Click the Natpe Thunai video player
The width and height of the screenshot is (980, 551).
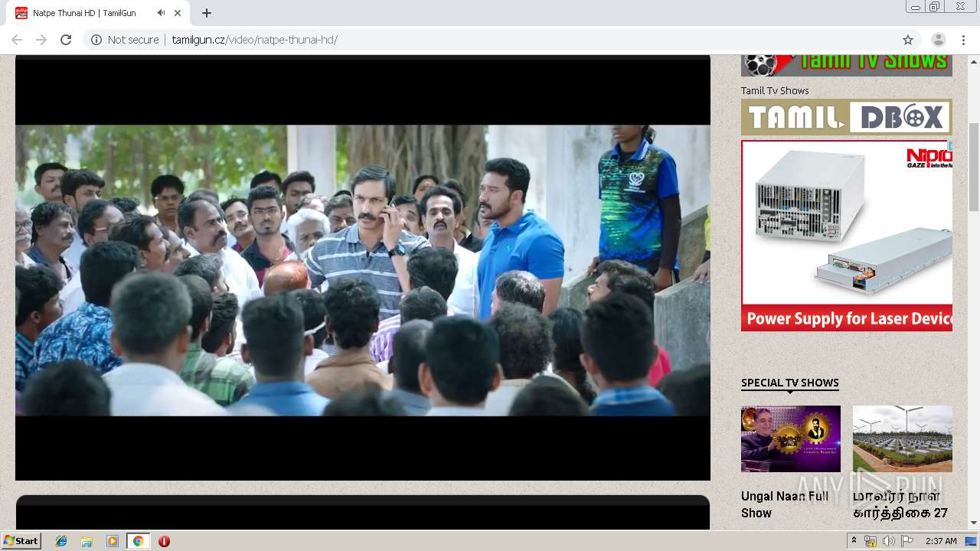point(363,269)
